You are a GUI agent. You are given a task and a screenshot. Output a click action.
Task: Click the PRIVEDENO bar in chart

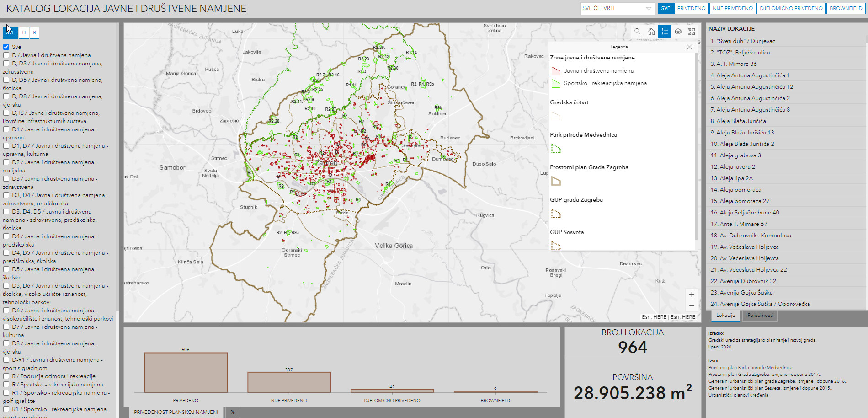[x=186, y=372]
